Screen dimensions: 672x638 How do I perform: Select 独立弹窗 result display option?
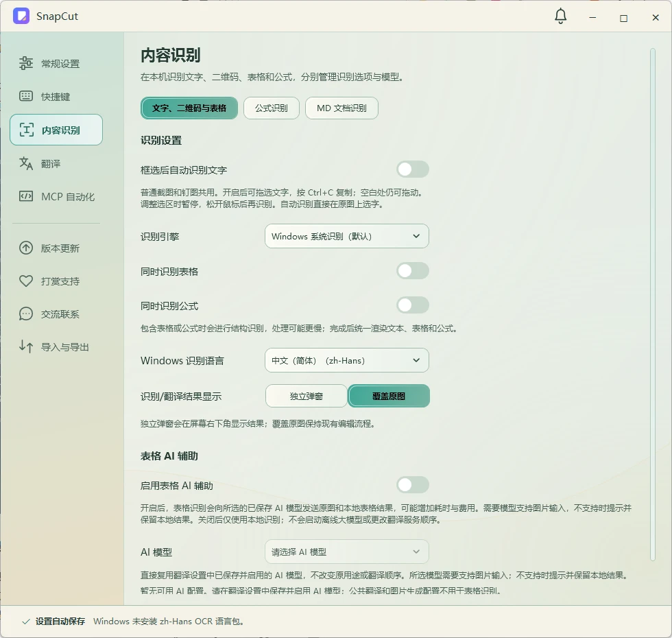(x=306, y=396)
